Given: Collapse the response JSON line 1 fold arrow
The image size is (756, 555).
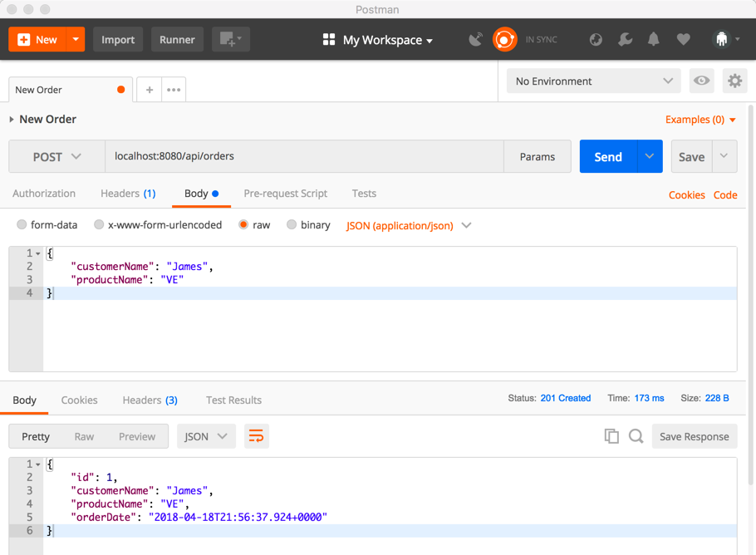Looking at the screenshot, I should coord(38,464).
